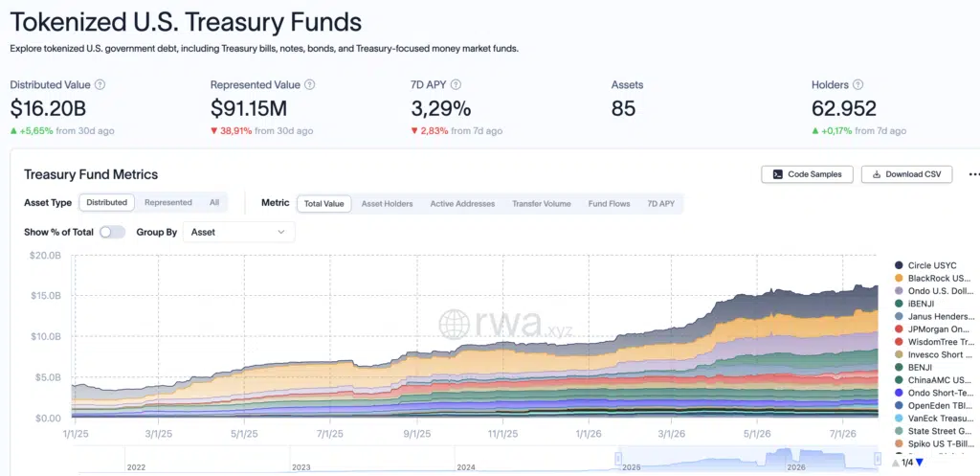The width and height of the screenshot is (980, 476).
Task: Click the rwa.xyz globe watermark logo
Action: (x=454, y=324)
